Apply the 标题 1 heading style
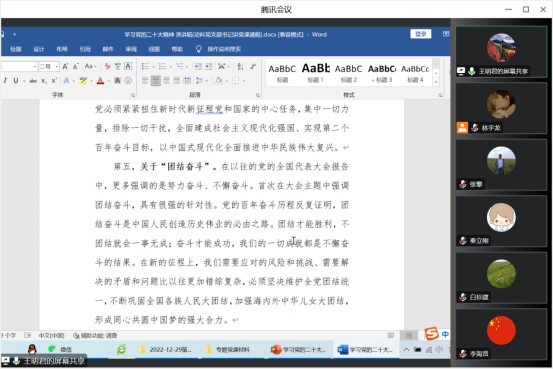553x369 pixels. coord(316,72)
